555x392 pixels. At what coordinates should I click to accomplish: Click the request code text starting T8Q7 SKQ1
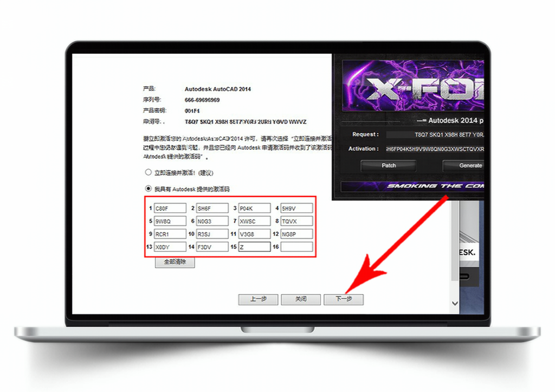pyautogui.click(x=246, y=122)
